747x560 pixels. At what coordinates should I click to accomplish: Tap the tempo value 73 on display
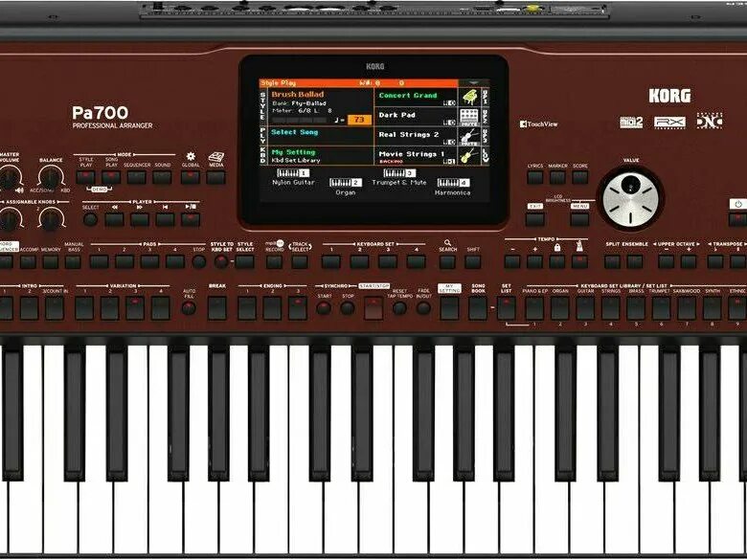pos(359,120)
